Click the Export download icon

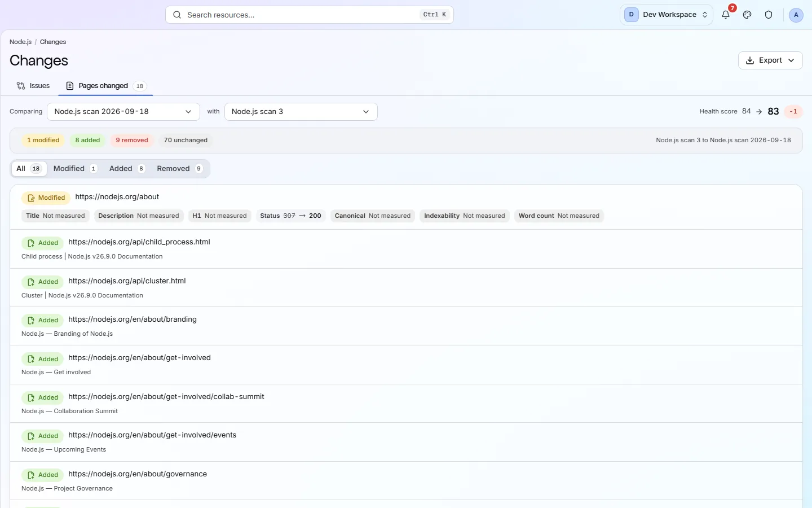[x=750, y=60]
